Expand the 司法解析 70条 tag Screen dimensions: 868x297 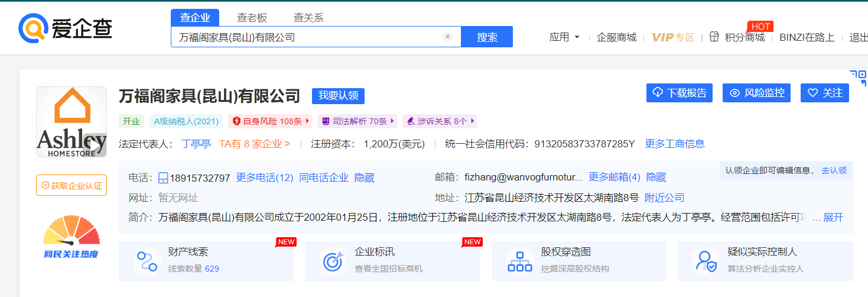click(x=358, y=121)
